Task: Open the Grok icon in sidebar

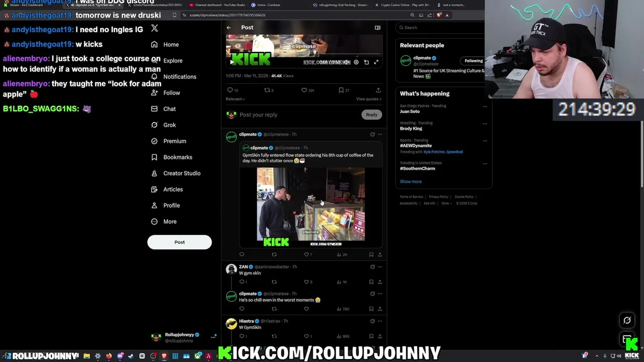Action: pos(154,125)
